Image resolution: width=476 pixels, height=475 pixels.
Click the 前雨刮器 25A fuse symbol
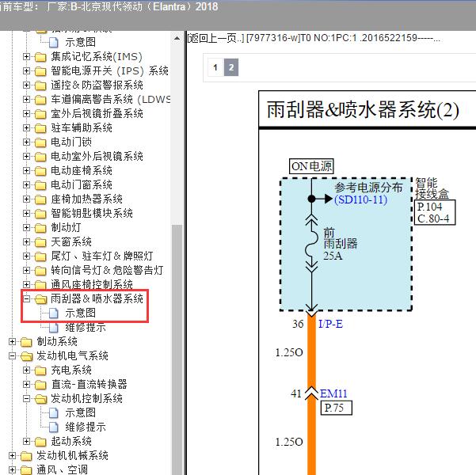click(x=311, y=245)
